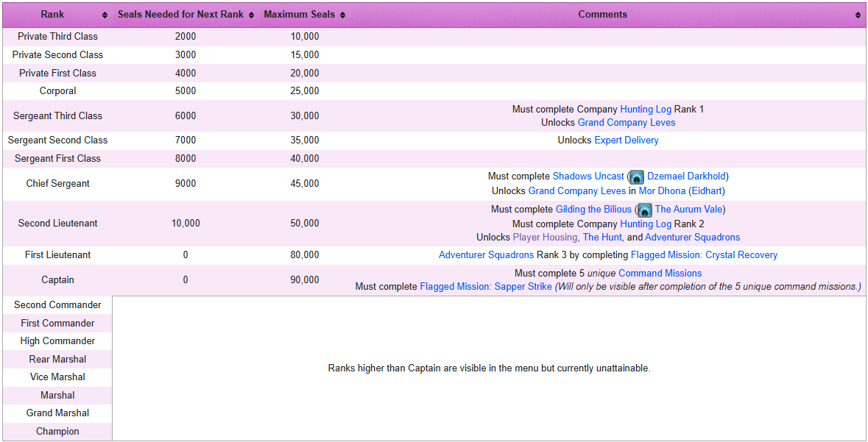Sort table by Rank column arrows

[105, 15]
